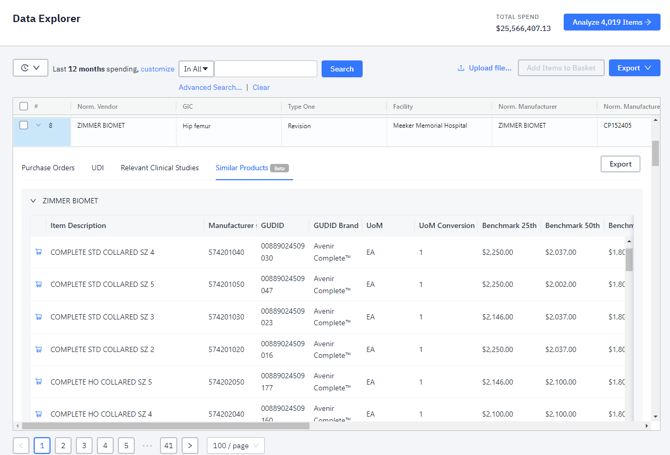Open the 100 / page size dropdown
Image resolution: width=670 pixels, height=455 pixels.
(x=235, y=445)
